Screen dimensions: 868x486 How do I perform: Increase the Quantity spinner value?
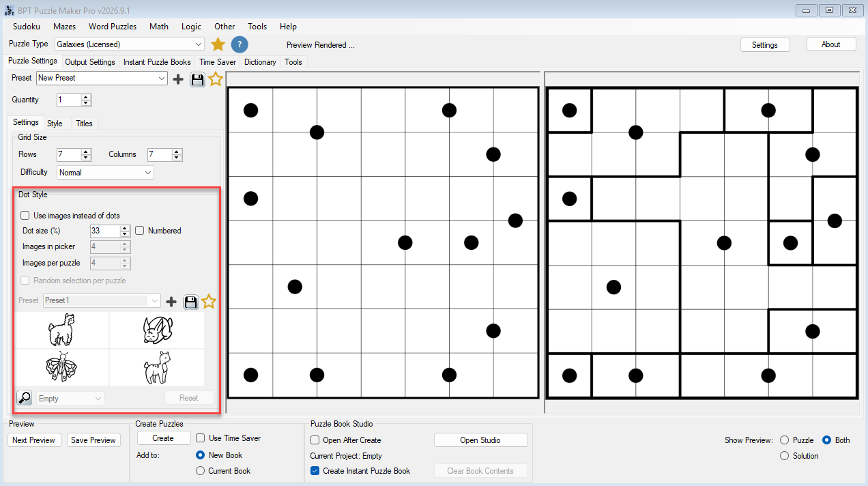[86, 97]
